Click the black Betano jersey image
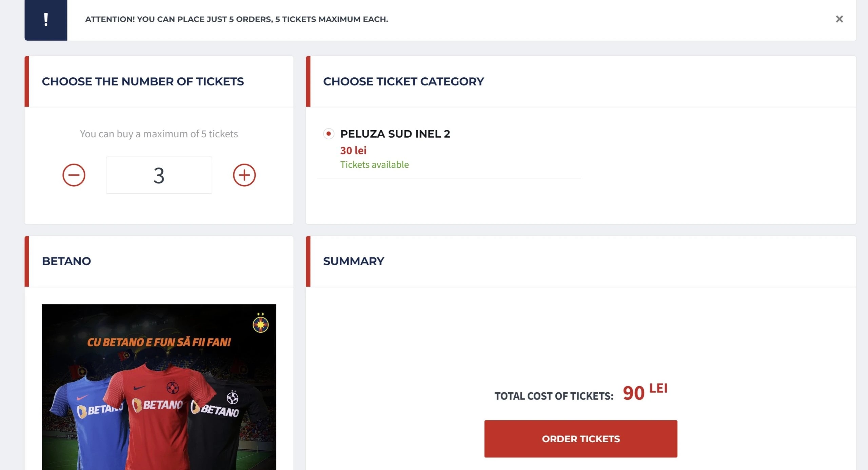This screenshot has width=868, height=470. click(224, 424)
